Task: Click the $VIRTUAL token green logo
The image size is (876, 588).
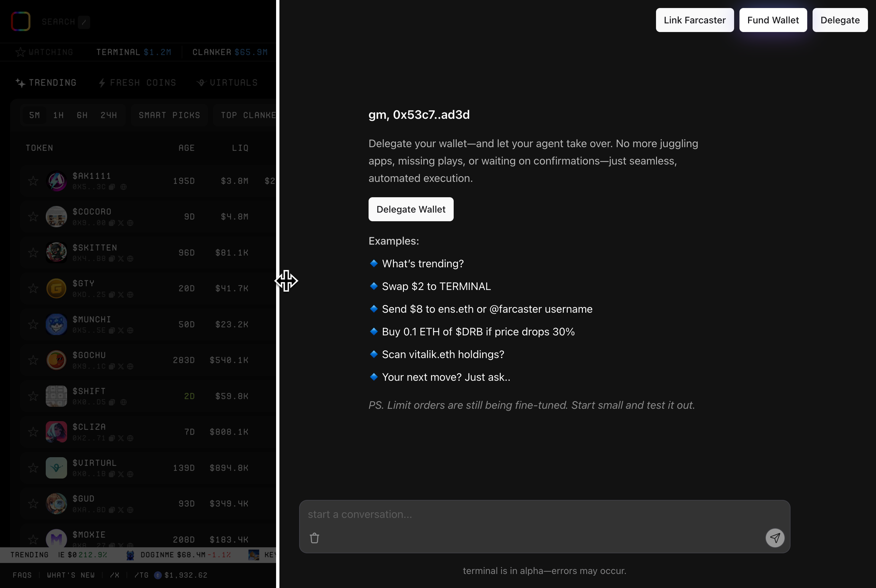Action: (x=56, y=468)
